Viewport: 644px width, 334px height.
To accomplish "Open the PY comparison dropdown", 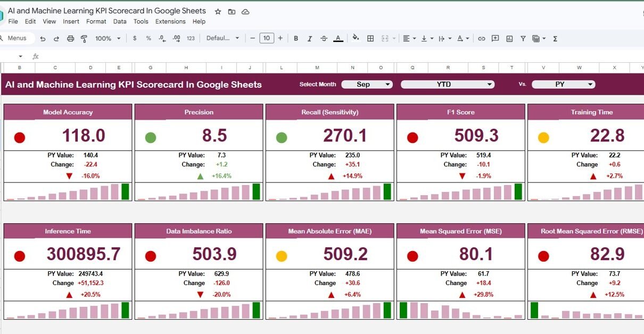I will click(x=564, y=84).
